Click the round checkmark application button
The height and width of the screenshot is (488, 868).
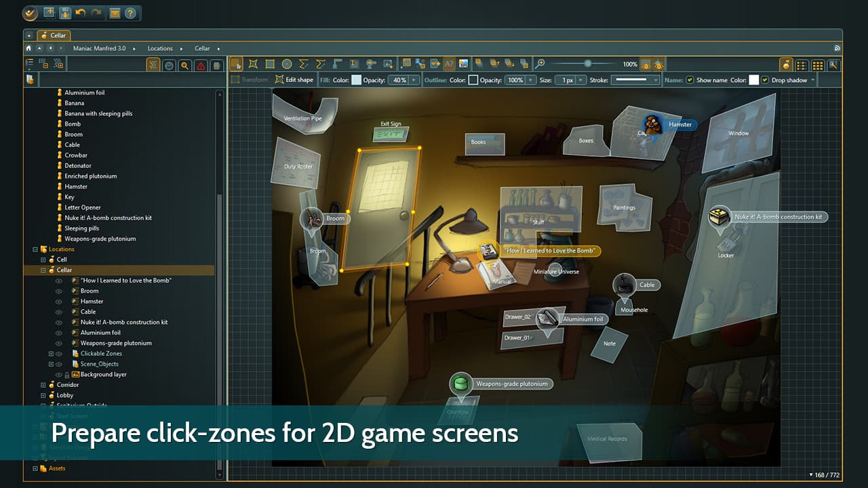pyautogui.click(x=30, y=13)
